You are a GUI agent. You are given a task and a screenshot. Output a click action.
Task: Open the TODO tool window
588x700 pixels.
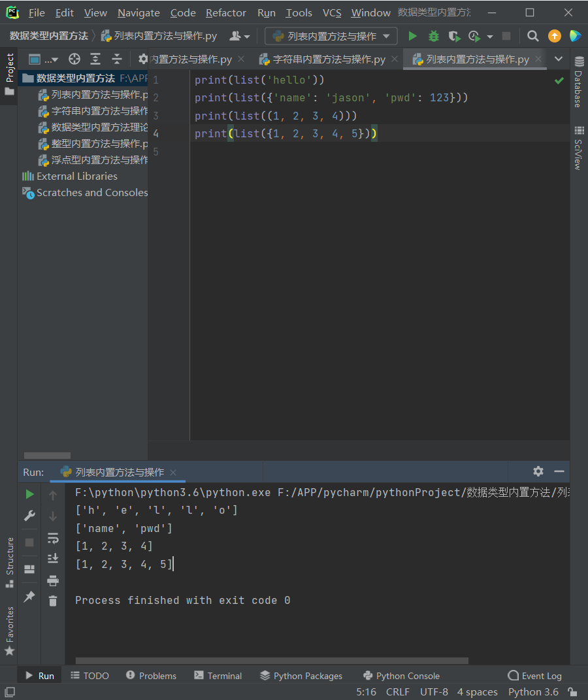coord(90,675)
